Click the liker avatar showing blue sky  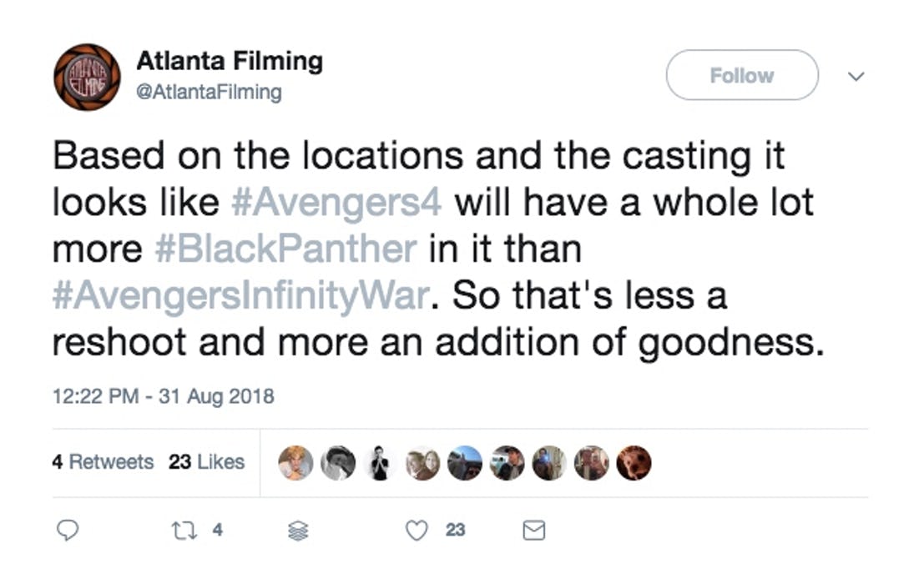[464, 463]
